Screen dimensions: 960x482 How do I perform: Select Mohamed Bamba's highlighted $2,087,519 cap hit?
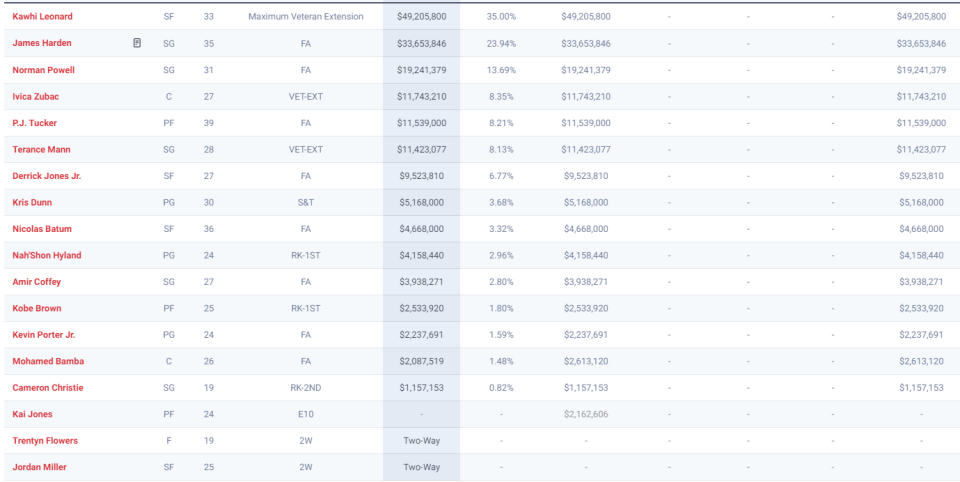click(421, 361)
